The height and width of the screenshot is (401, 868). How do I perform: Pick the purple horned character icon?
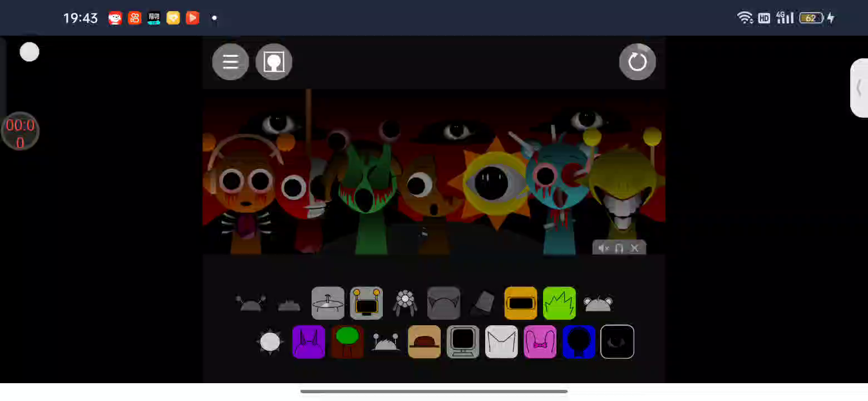[308, 342]
